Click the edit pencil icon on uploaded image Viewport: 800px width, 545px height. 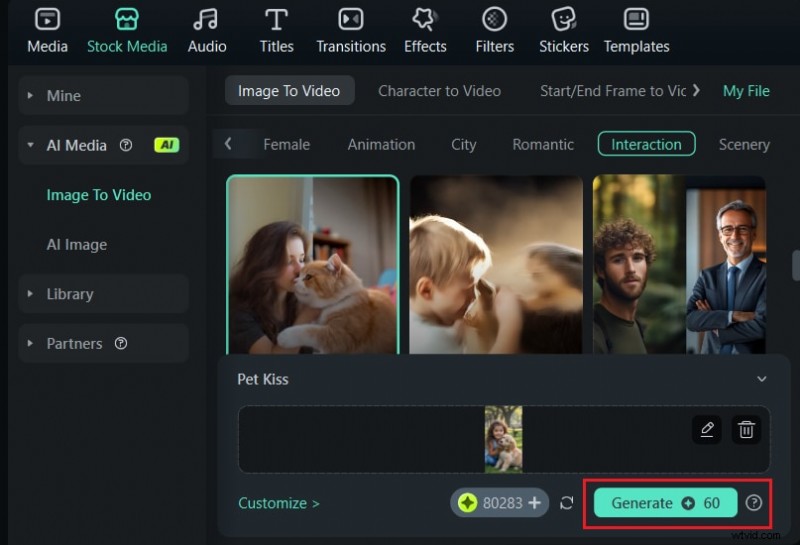pos(707,430)
